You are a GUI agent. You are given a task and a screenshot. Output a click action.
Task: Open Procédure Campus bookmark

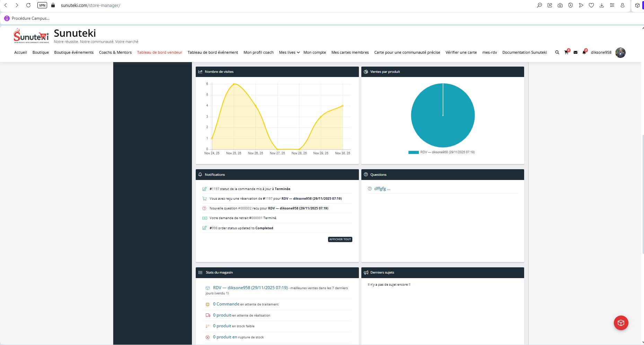point(27,18)
